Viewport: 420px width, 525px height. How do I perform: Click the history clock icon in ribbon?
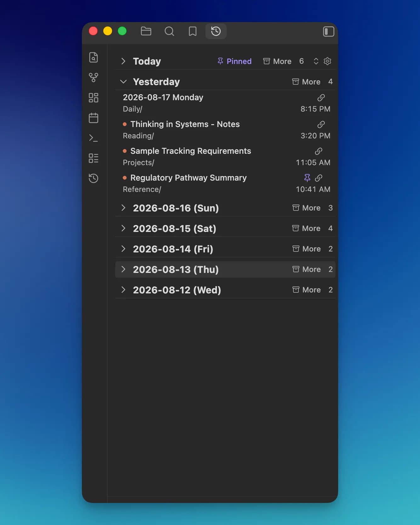[x=94, y=178]
